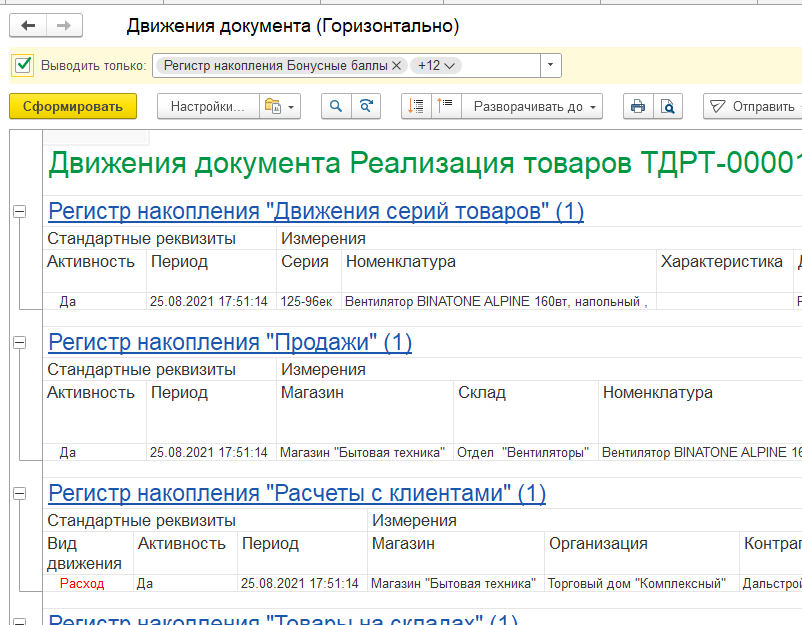Screen dimensions: 802x625
Task: Remove the 'Регистр накопления Бонусные баллы' tag
Action: point(396,65)
